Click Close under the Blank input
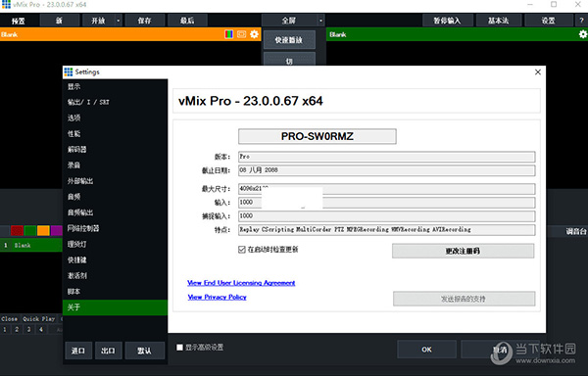The image size is (588, 376). 10,319
